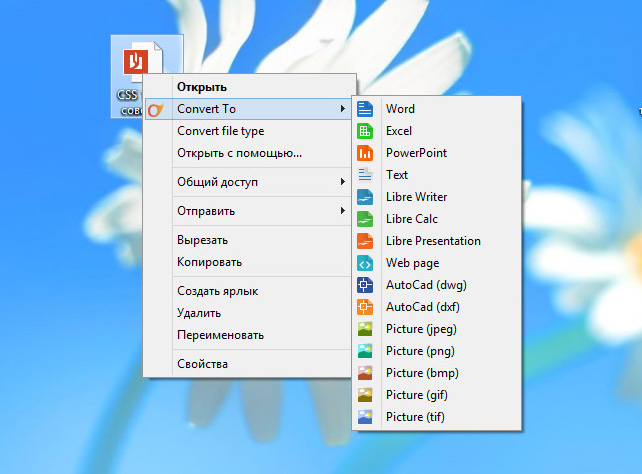Select the Picture (png) label
This screenshot has height=474, width=642.
420,351
